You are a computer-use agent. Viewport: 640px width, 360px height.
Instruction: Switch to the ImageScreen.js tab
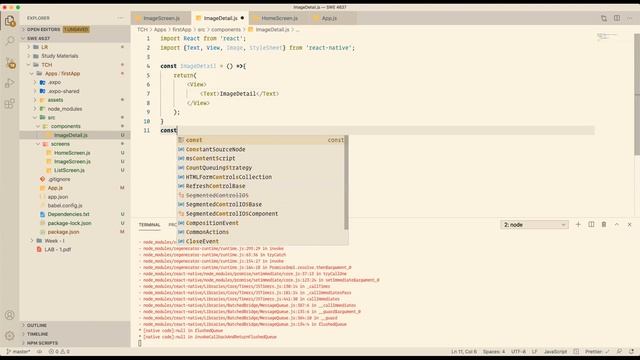161,18
